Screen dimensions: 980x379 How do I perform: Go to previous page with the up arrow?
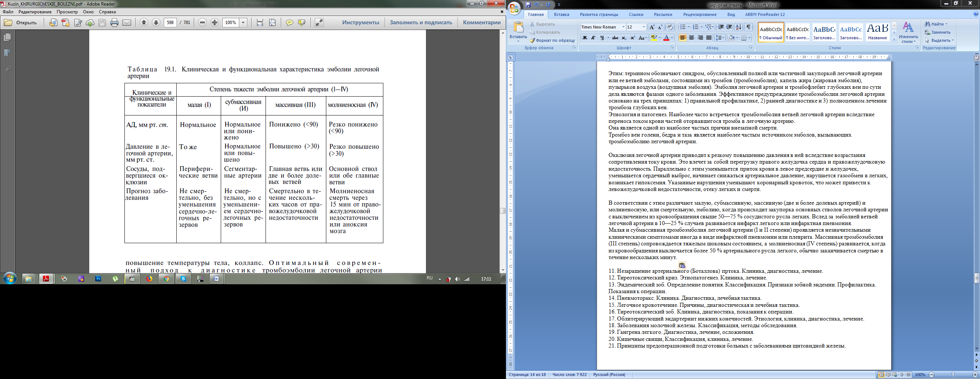pos(144,23)
